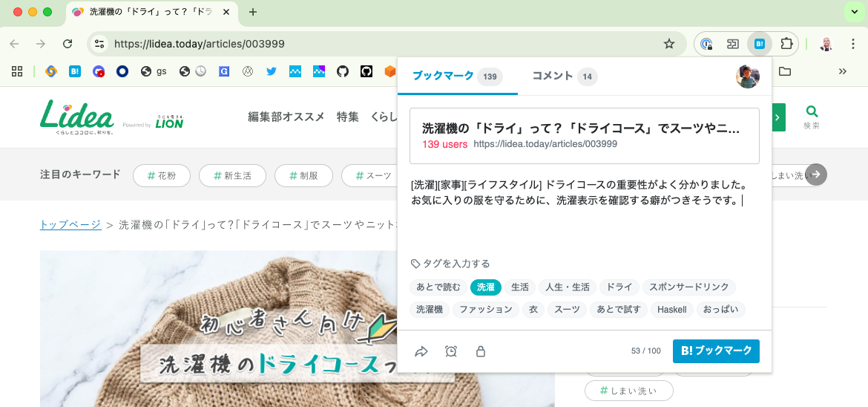Click the #花粉 keyword chip

(162, 176)
